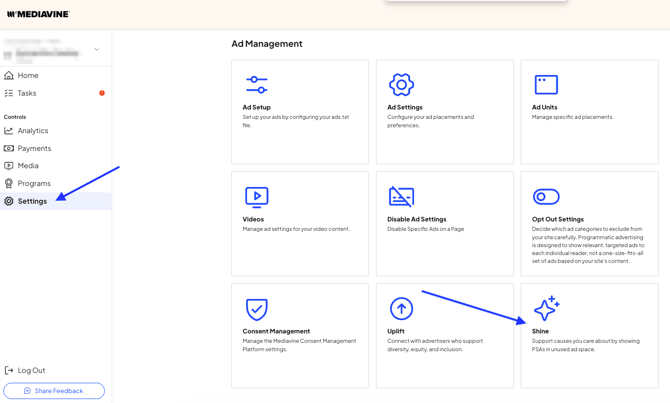Click the Log Out link

coord(31,371)
